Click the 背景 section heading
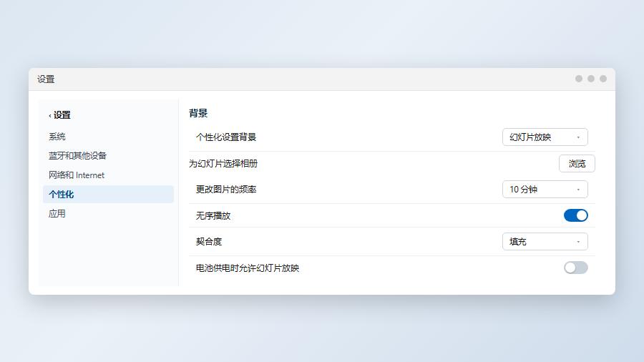 (x=198, y=113)
